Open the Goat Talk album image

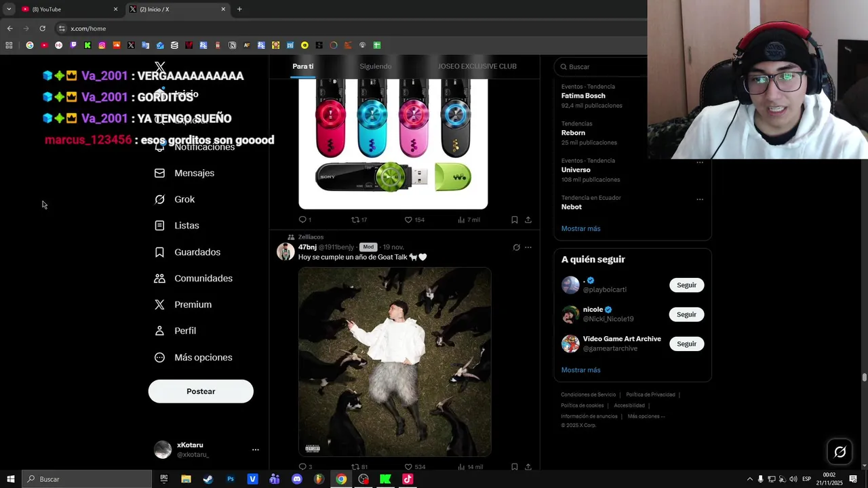pyautogui.click(x=395, y=362)
